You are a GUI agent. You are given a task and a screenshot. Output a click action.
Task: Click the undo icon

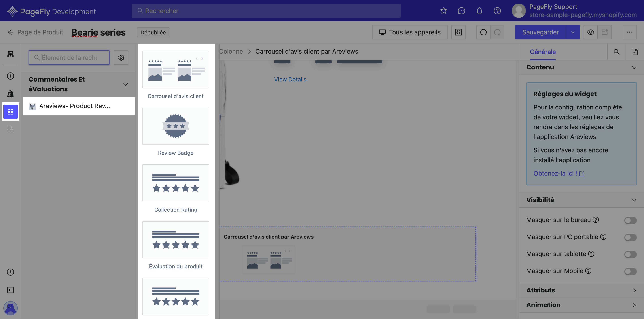[x=483, y=32]
